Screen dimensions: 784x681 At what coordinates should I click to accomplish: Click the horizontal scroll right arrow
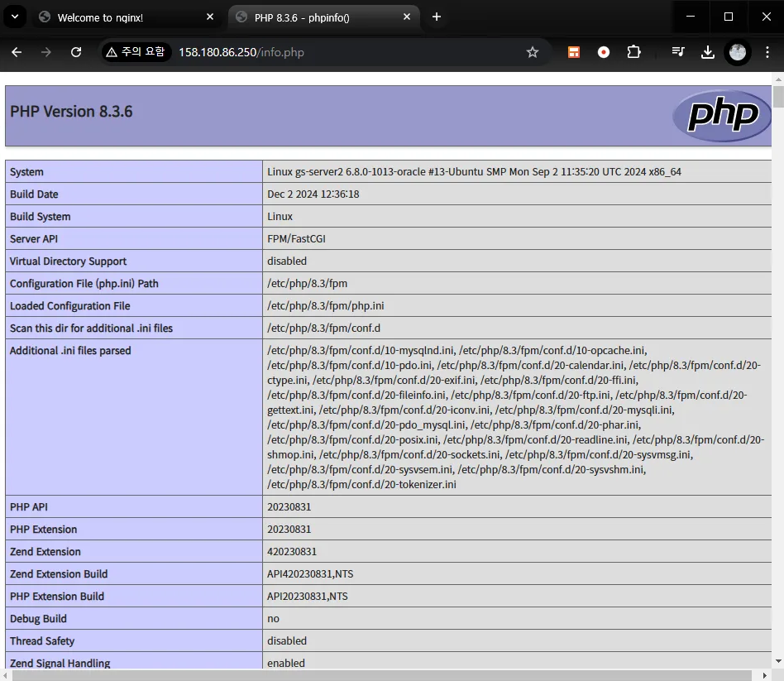tap(764, 675)
